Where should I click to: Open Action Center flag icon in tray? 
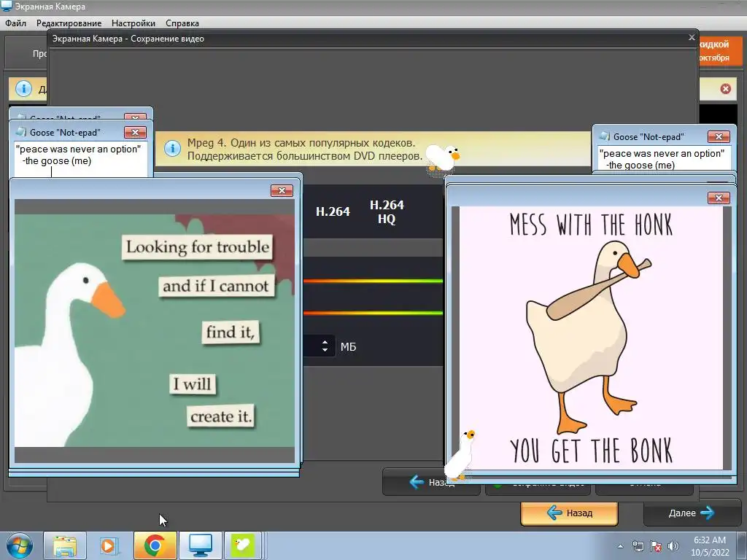point(656,547)
